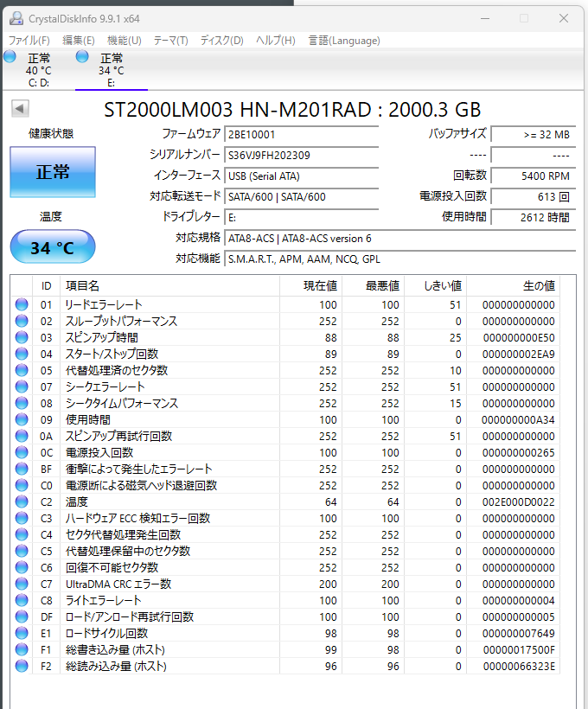This screenshot has width=588, height=709.
Task: Click the ID column header
Action: (x=46, y=286)
